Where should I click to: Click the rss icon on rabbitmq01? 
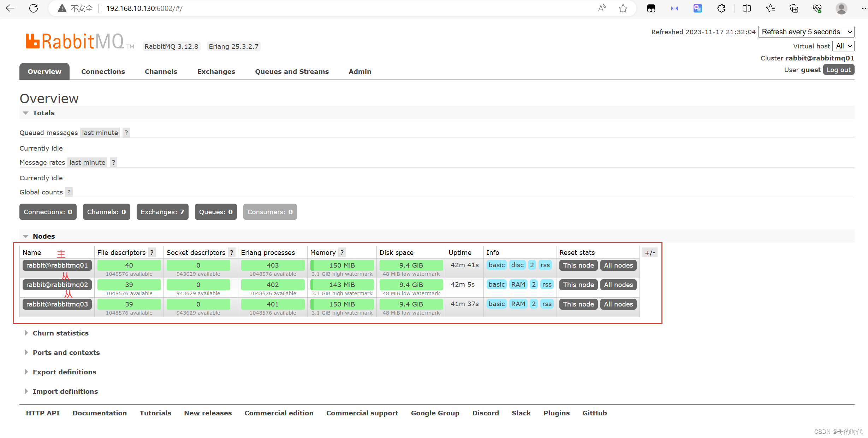click(x=545, y=265)
